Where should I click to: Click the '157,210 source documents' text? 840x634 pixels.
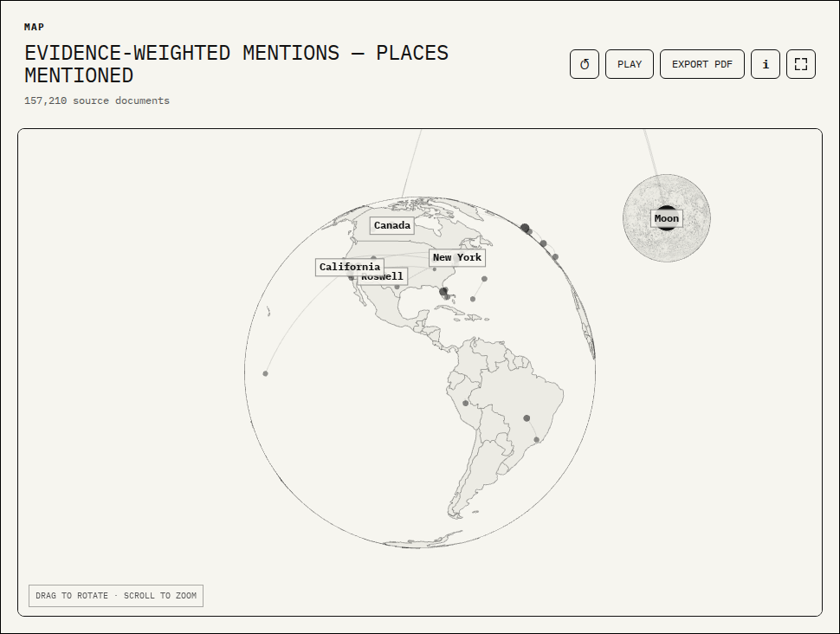pyautogui.click(x=97, y=100)
